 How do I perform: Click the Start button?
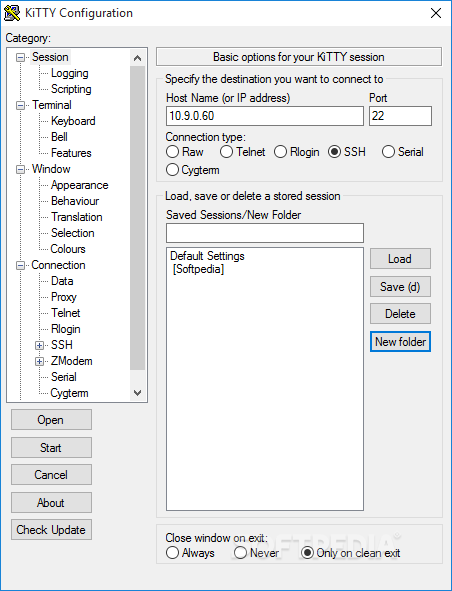tap(51, 447)
